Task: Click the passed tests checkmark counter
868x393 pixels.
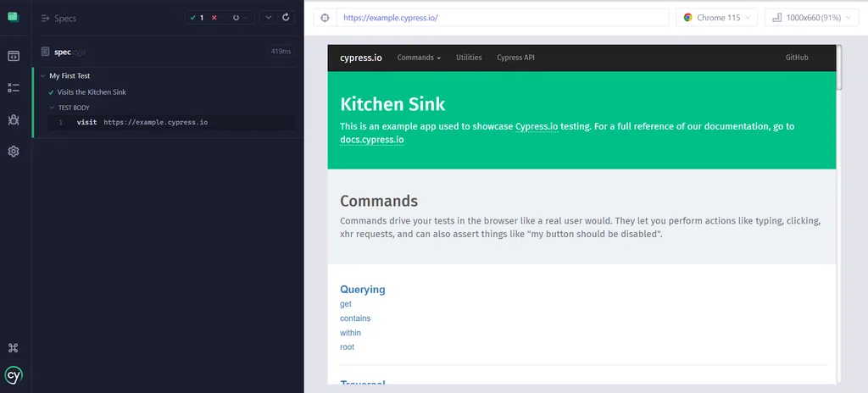Action: (x=197, y=18)
